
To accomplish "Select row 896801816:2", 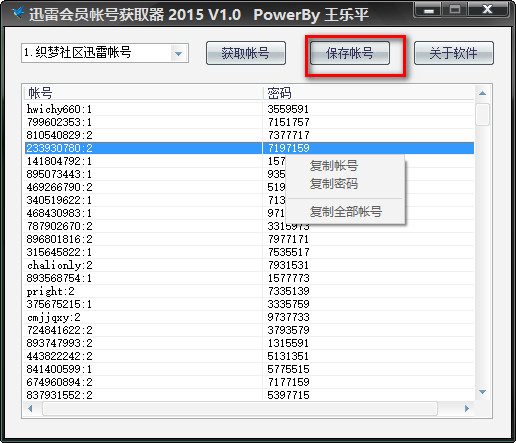I will click(x=249, y=239).
